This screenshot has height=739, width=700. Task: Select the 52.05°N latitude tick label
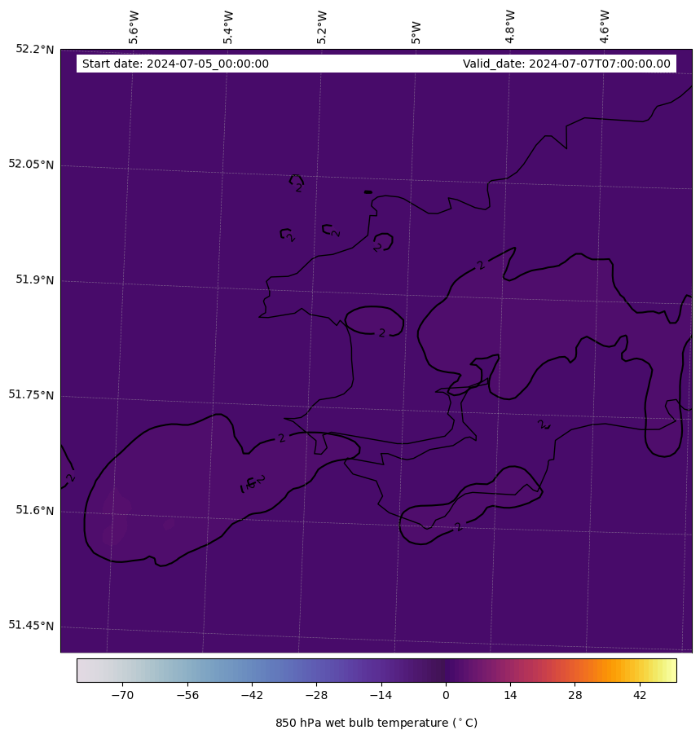pos(32,165)
